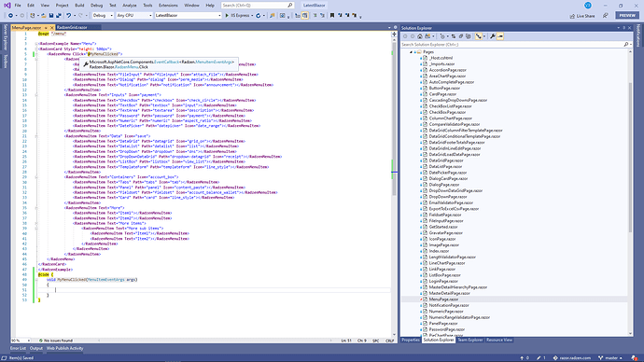
Task: Open the IIS Express dropdown arrow
Action: point(252,16)
